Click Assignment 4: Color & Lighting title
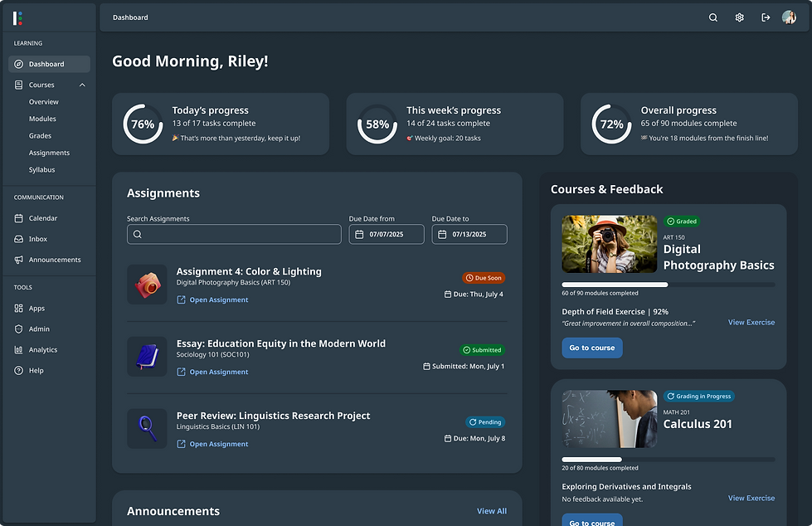812x526 pixels. pos(249,271)
